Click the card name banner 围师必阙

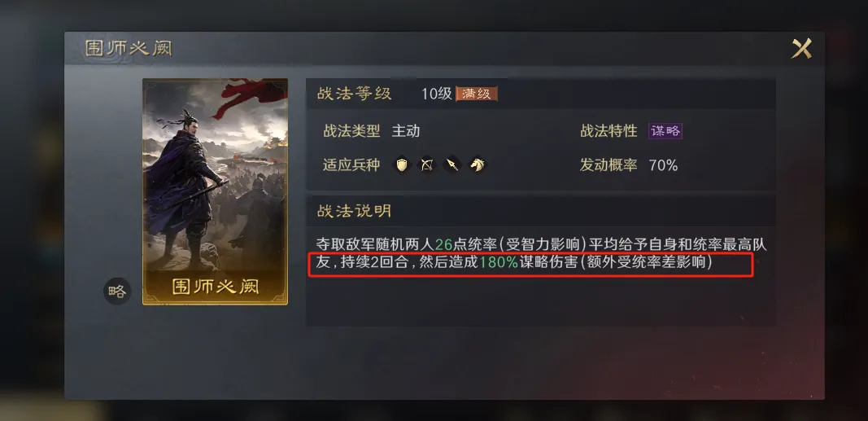tap(216, 287)
